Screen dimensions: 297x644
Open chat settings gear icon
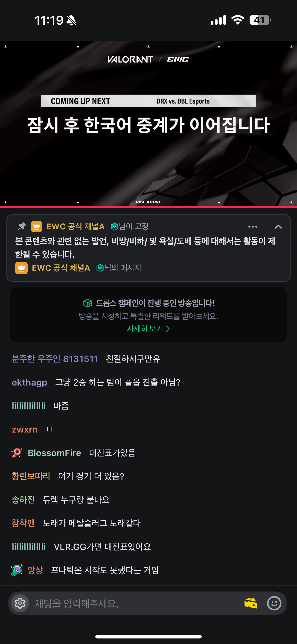pos(20,603)
